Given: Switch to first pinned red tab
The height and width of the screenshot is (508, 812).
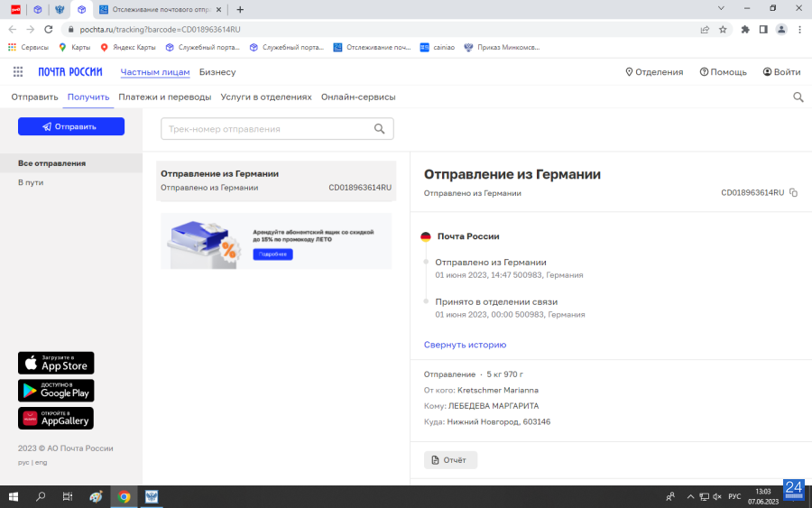Looking at the screenshot, I should (15, 9).
